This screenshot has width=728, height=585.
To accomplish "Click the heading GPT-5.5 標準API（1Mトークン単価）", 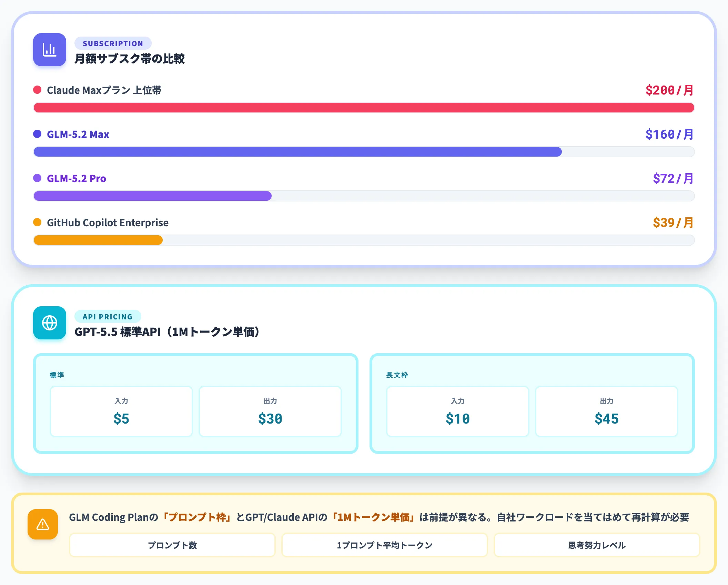I will coord(167,332).
